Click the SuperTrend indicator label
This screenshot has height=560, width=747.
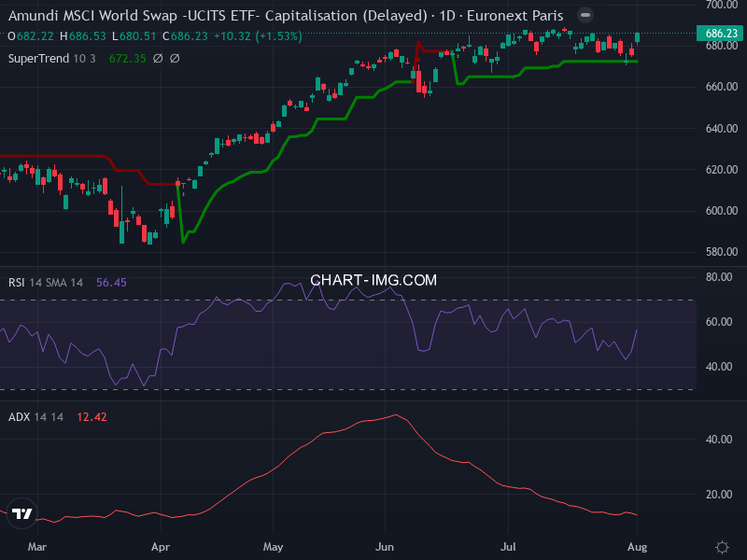[x=38, y=59]
